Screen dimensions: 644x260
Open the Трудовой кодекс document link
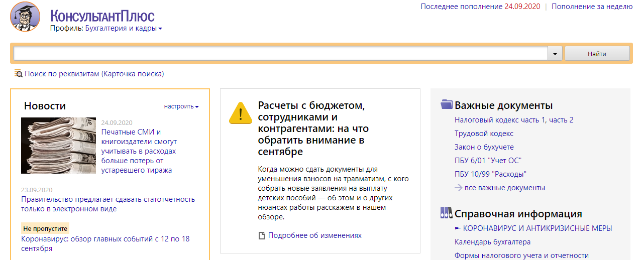coord(484,134)
